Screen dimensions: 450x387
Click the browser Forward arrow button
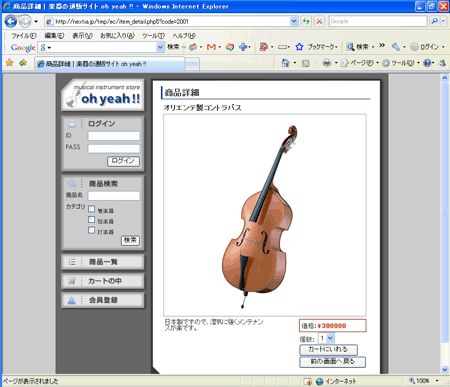pyautogui.click(x=25, y=21)
